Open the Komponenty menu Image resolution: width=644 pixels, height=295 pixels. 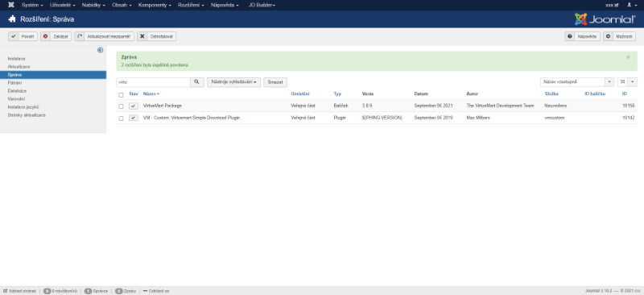point(155,5)
